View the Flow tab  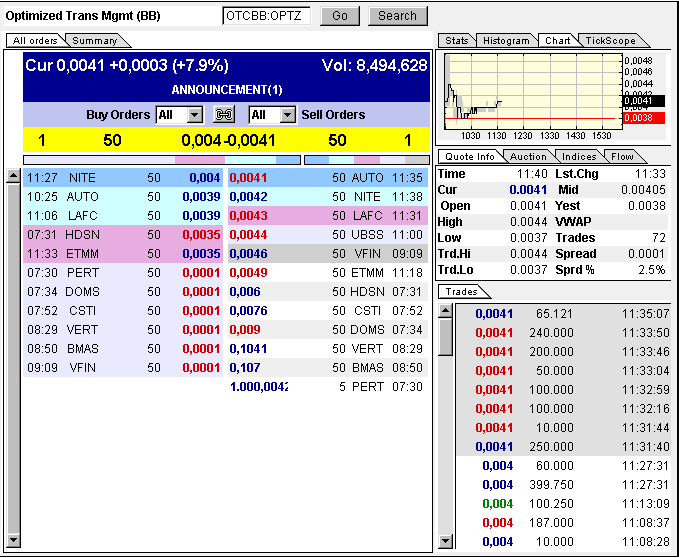pos(623,157)
